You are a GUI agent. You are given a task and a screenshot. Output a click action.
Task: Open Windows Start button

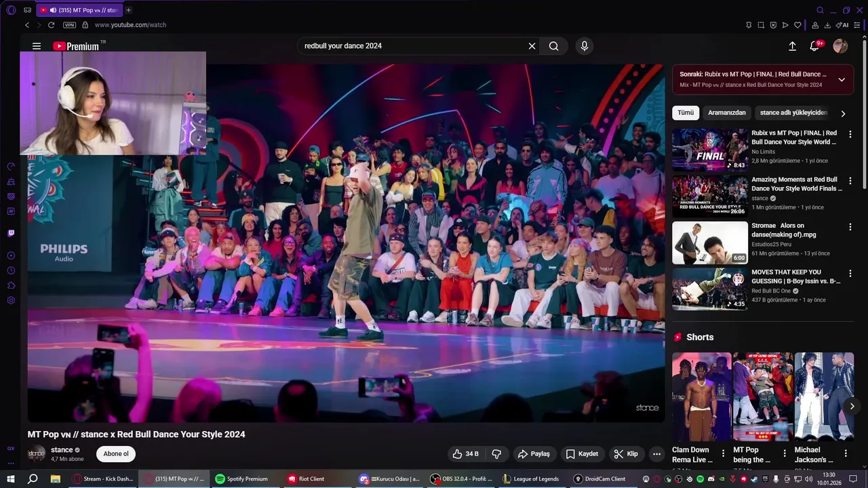point(11,479)
